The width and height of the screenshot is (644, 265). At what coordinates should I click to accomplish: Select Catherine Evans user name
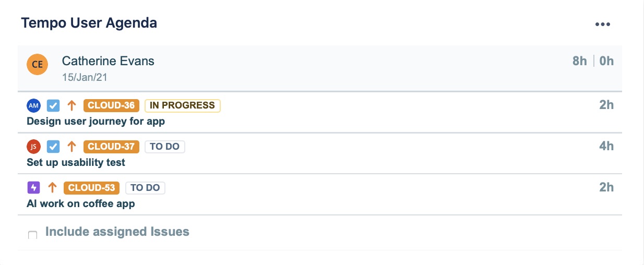point(108,61)
